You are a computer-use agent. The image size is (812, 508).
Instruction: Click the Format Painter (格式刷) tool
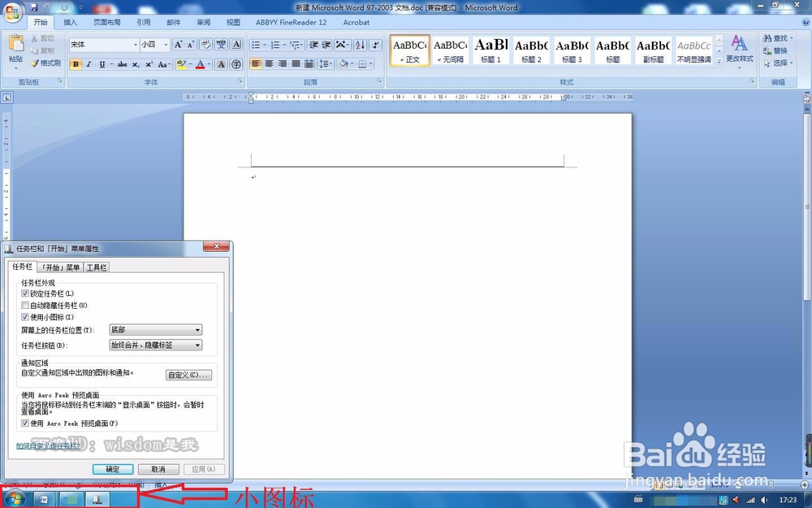(x=45, y=63)
